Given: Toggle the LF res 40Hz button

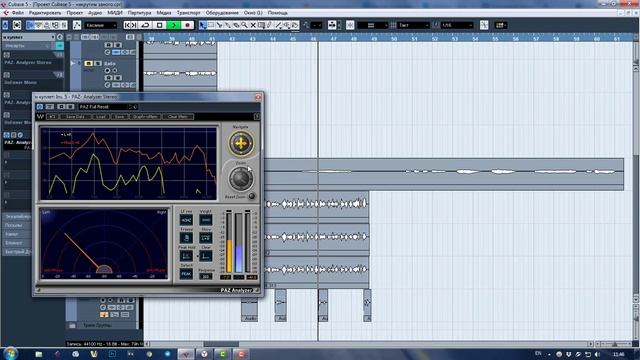Looking at the screenshot, I should (186, 220).
